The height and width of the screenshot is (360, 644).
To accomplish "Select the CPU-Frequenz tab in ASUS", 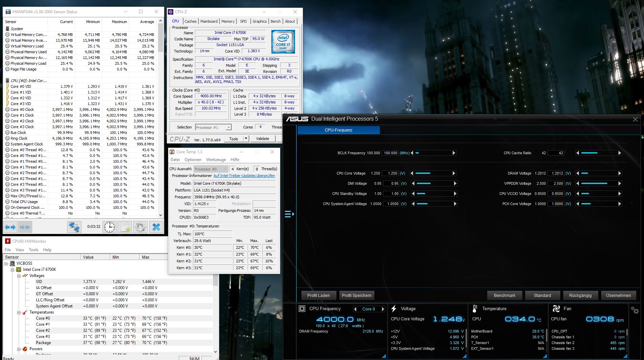I will pos(338,130).
